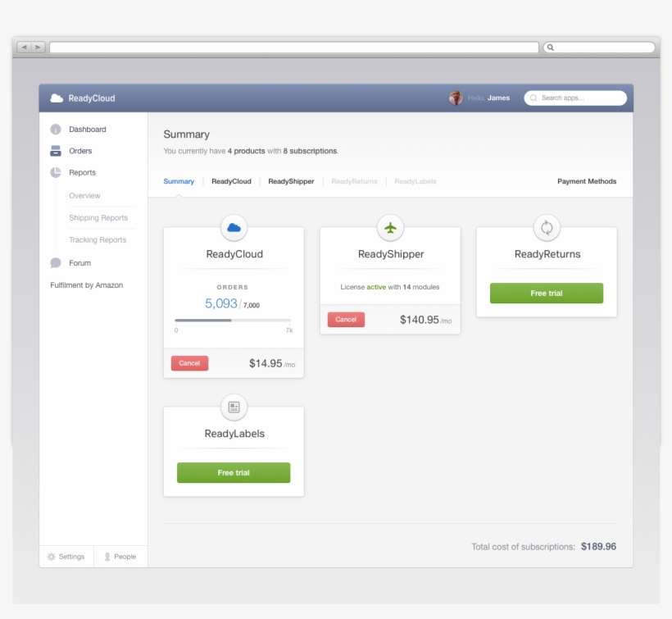Open Settings via the gear icon
This screenshot has width=672, height=619.
66,556
